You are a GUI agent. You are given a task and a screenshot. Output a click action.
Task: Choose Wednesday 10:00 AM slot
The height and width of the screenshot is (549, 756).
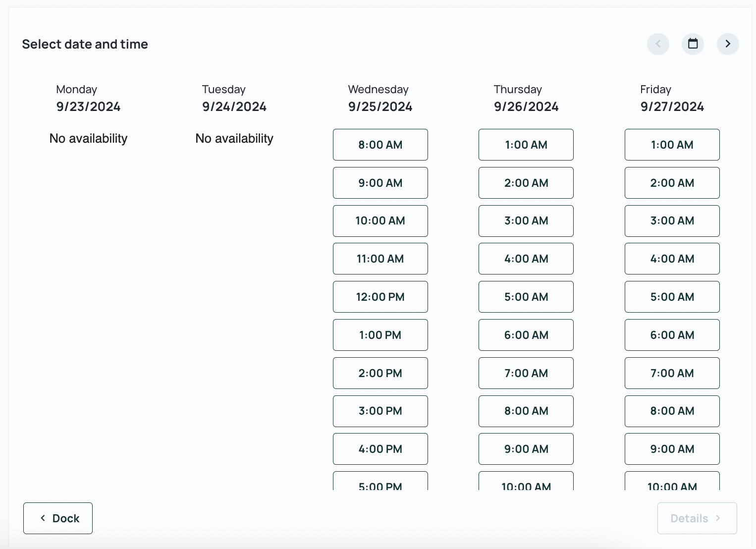click(380, 221)
